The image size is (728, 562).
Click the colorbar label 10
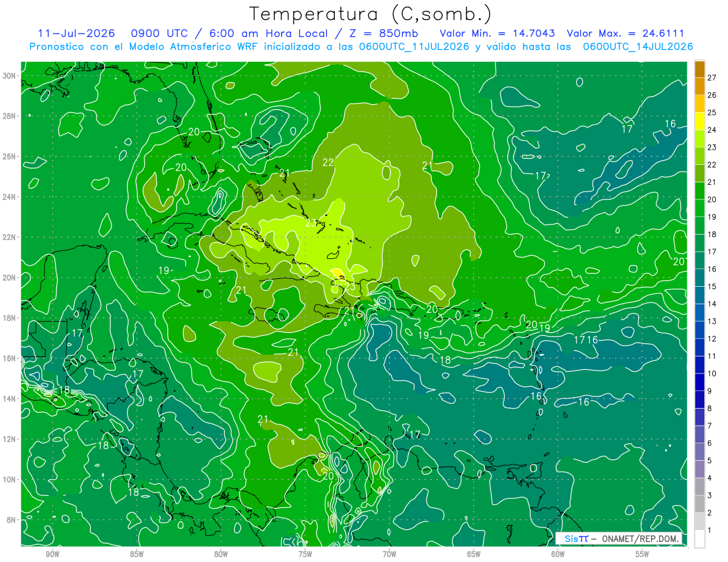(712, 373)
